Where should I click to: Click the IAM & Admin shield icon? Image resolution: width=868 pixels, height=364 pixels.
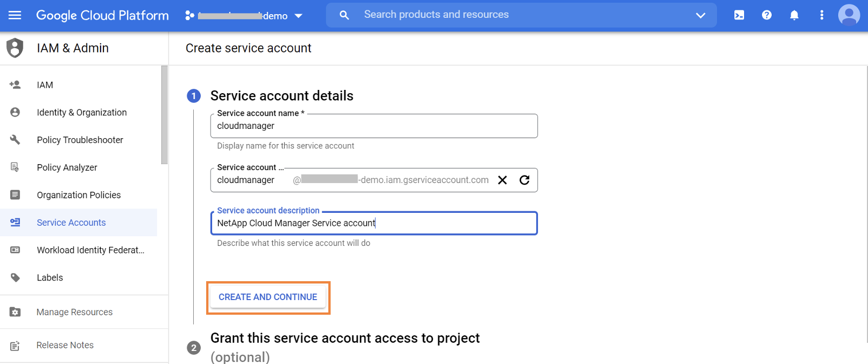pos(15,48)
